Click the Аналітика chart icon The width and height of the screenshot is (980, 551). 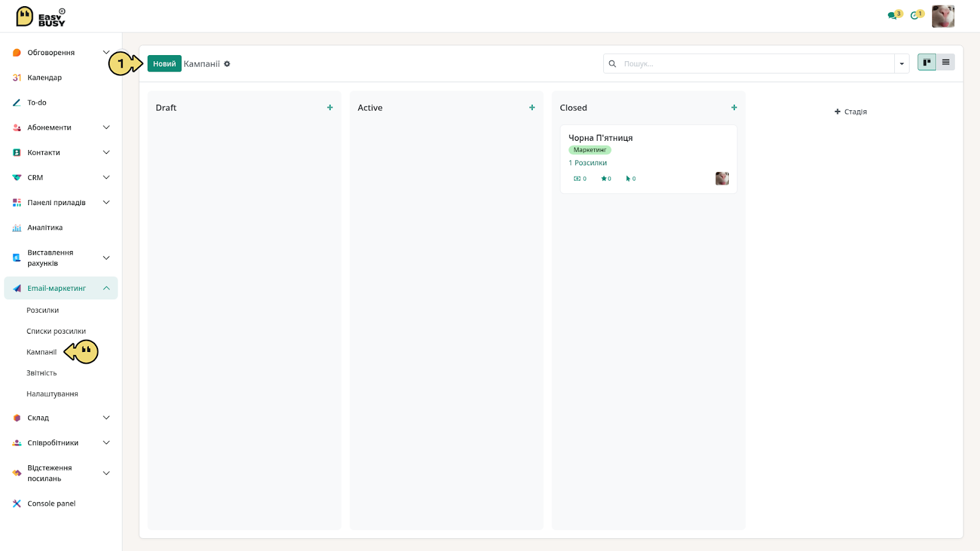(x=17, y=228)
